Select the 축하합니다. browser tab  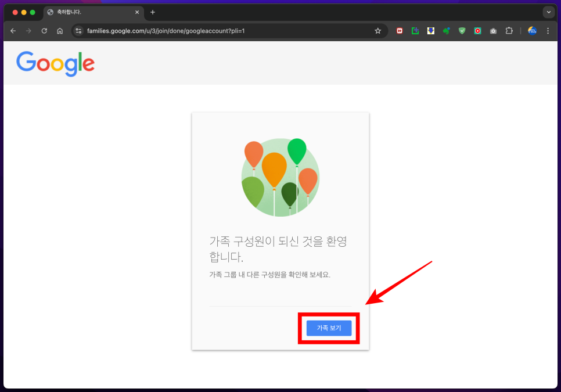click(93, 12)
